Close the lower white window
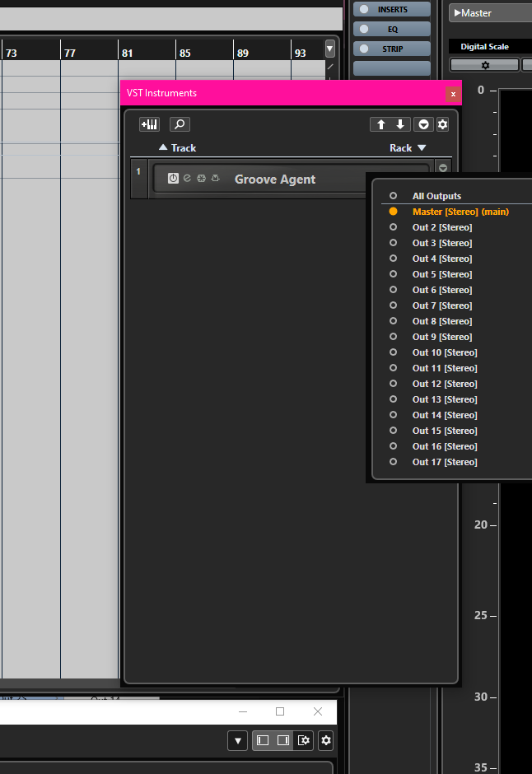 click(x=318, y=711)
